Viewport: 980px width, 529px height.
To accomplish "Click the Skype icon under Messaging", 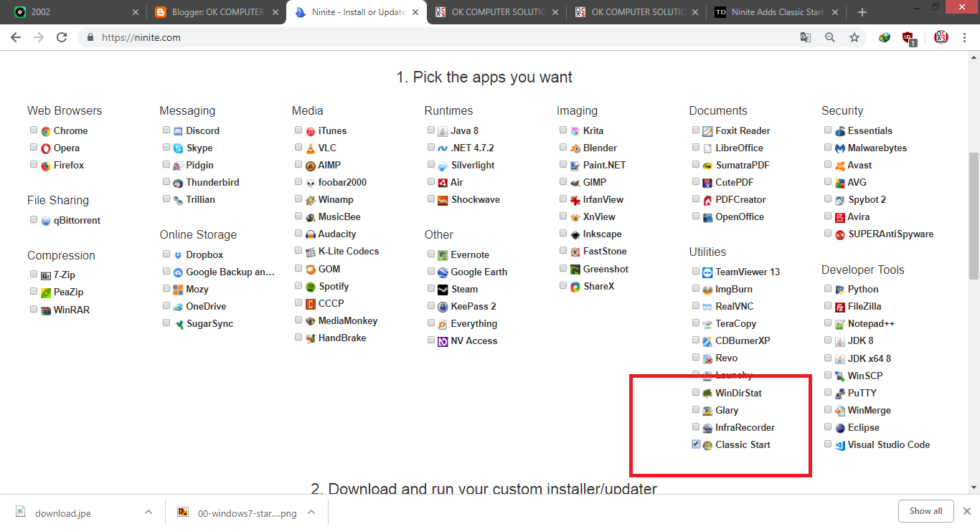I will (178, 148).
